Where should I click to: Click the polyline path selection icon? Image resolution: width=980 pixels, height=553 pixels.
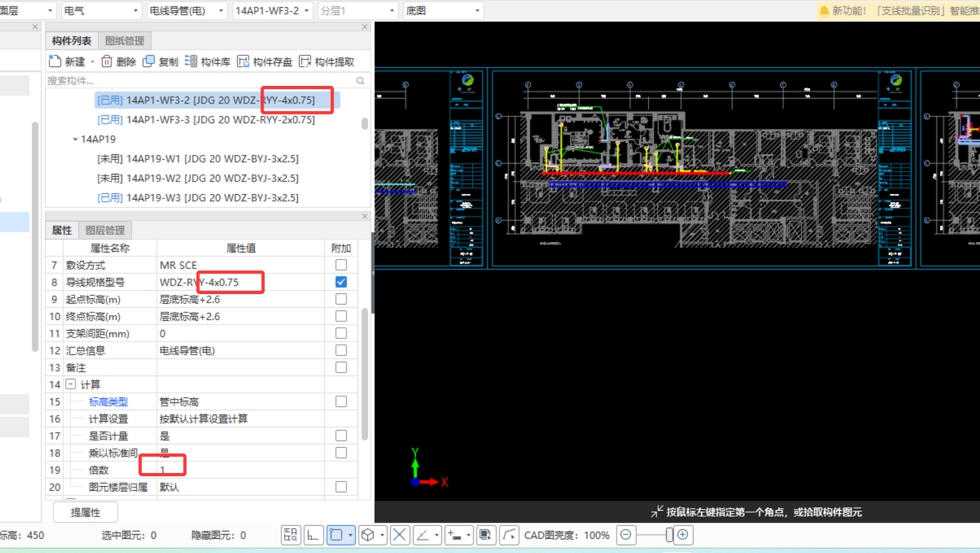coord(509,535)
